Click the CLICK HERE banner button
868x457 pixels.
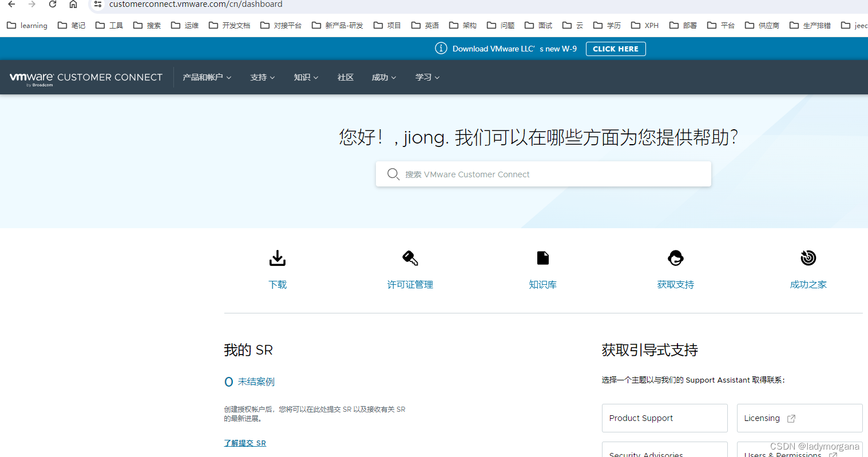616,49
